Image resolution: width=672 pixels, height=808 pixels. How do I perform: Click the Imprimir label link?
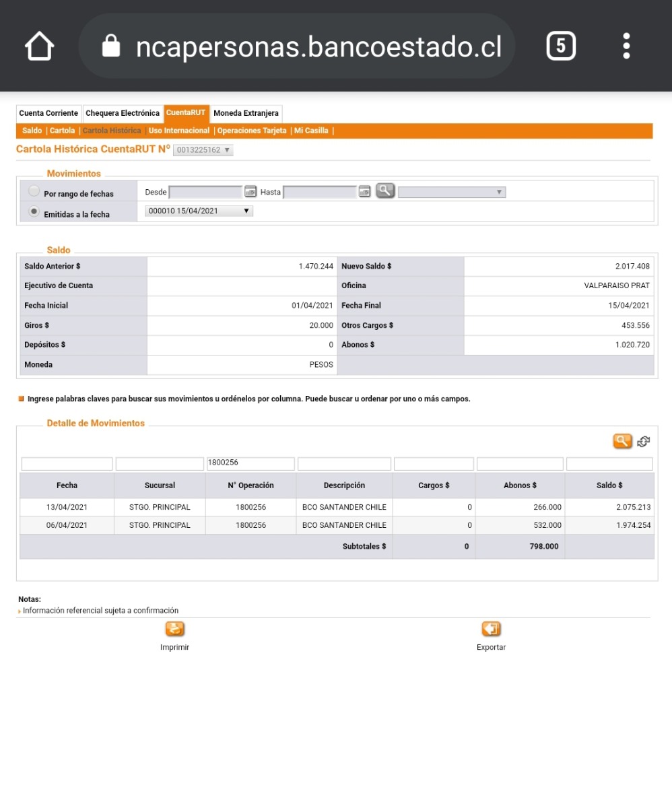click(175, 647)
